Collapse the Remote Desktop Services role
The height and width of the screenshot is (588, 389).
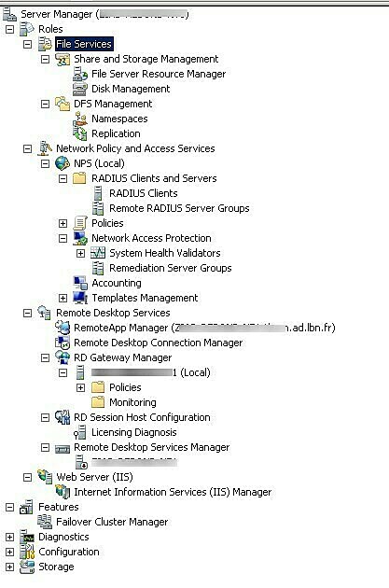27,313
